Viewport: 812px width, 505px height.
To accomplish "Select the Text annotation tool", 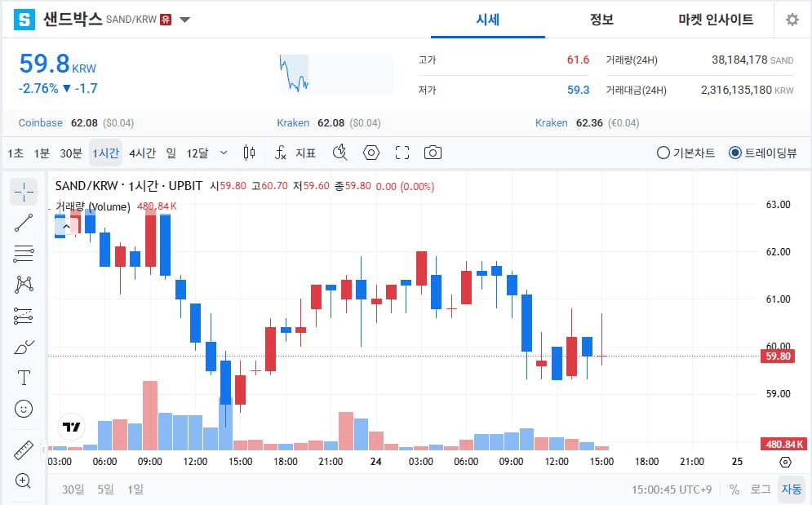I will pos(24,378).
